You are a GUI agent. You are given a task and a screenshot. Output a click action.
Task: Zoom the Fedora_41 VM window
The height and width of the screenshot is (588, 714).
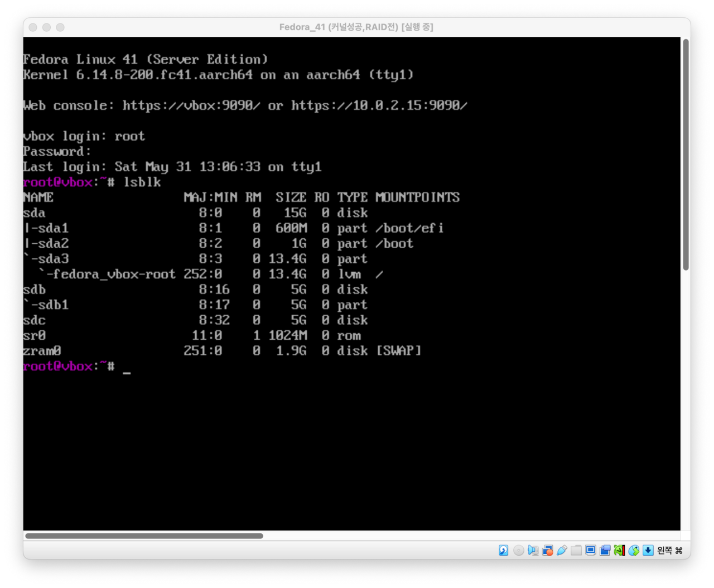click(60, 27)
